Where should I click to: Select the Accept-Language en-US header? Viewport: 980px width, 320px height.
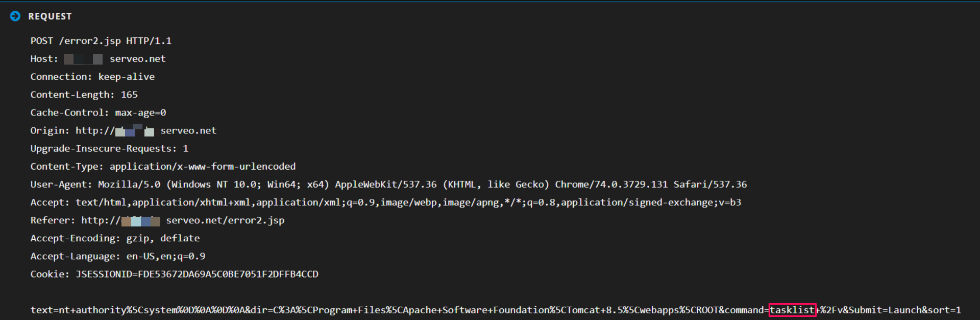117,256
